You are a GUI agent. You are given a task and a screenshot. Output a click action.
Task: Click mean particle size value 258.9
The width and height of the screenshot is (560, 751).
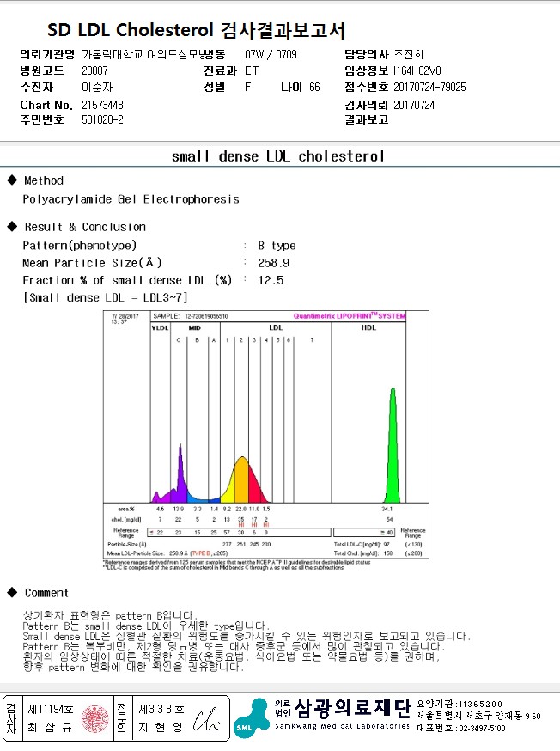273,263
